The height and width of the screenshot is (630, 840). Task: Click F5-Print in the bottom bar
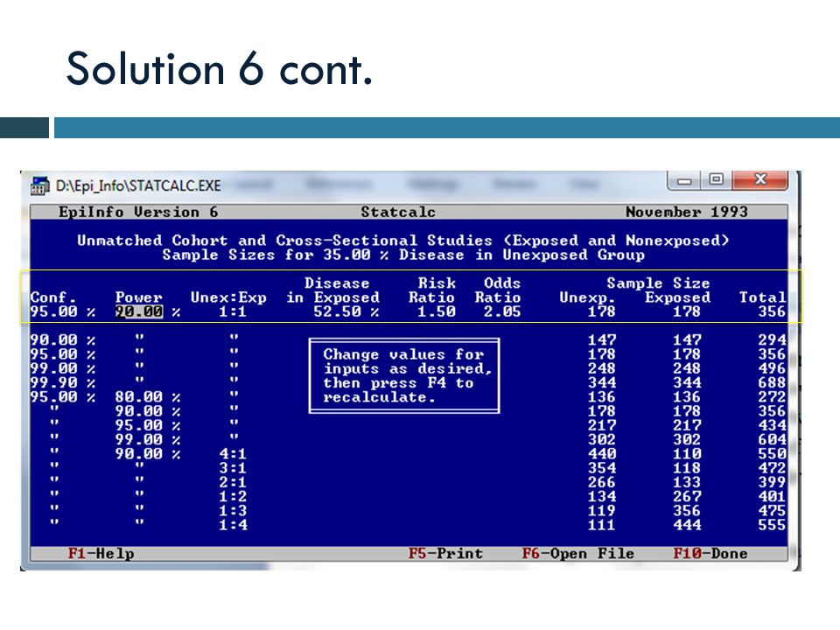point(445,553)
